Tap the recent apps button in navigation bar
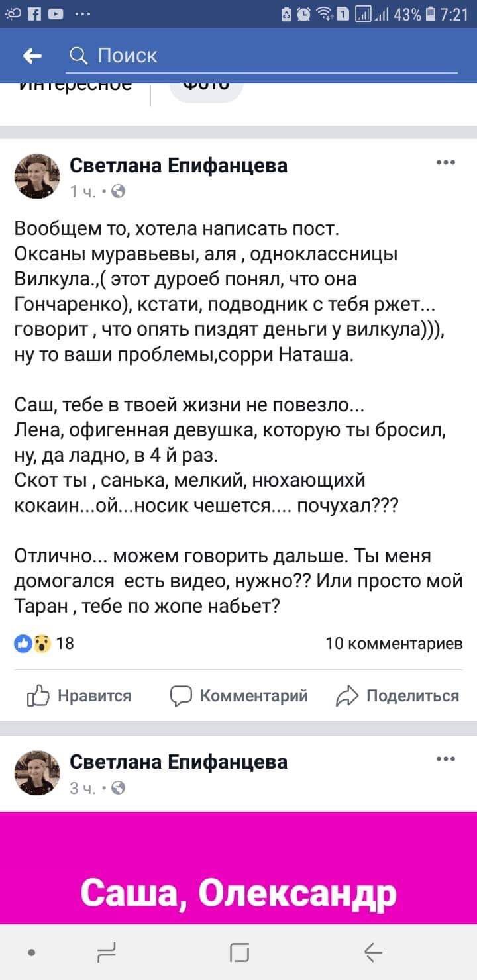The width and height of the screenshot is (477, 980). (x=107, y=952)
